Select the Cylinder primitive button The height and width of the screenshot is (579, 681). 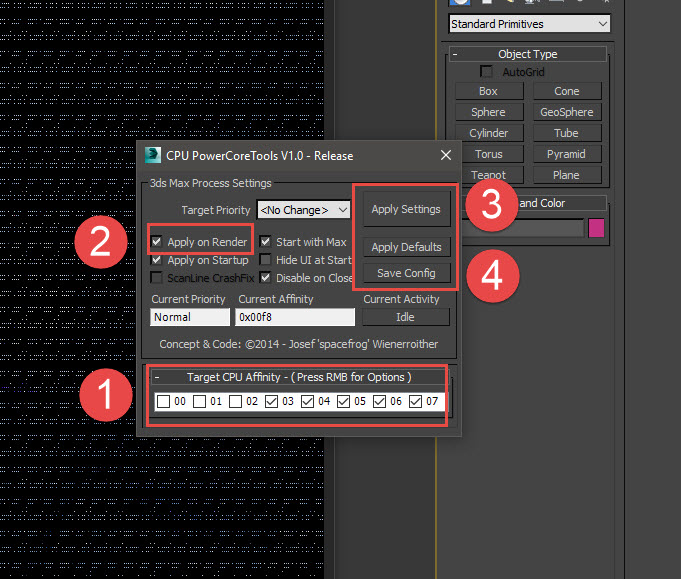click(489, 133)
